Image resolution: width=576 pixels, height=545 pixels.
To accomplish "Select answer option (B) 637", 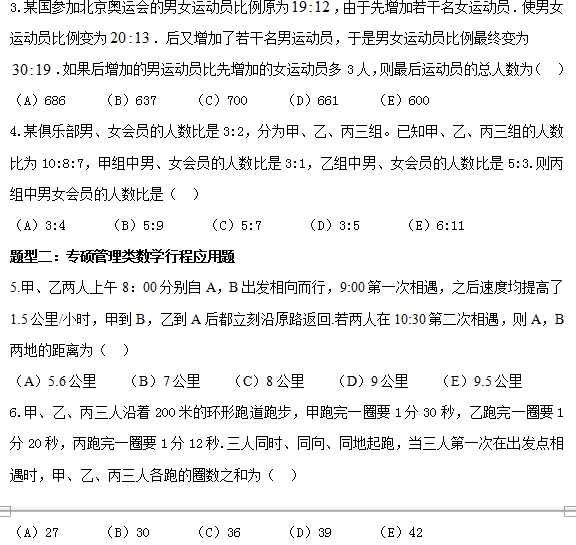I will 131,100.
